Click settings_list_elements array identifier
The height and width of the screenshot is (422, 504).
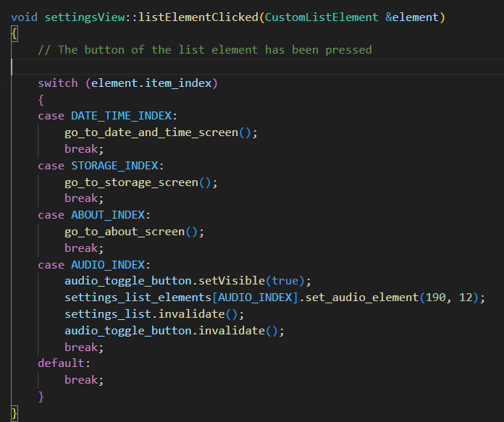click(x=138, y=297)
